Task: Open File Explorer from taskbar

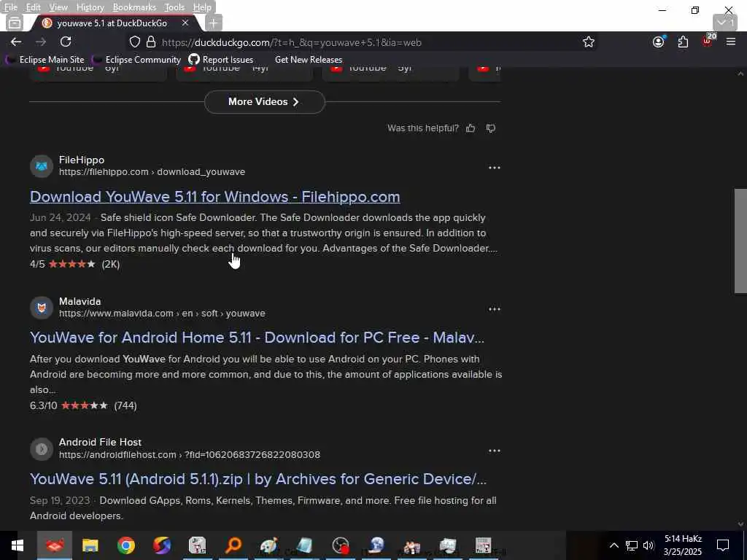Action: tap(90, 545)
